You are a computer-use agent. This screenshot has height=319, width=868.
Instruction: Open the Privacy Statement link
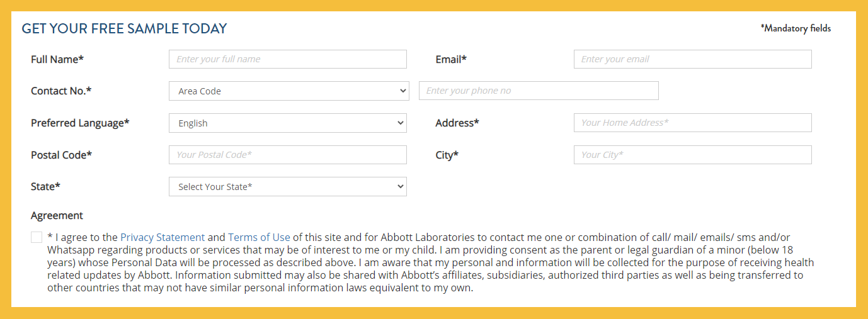[163, 237]
